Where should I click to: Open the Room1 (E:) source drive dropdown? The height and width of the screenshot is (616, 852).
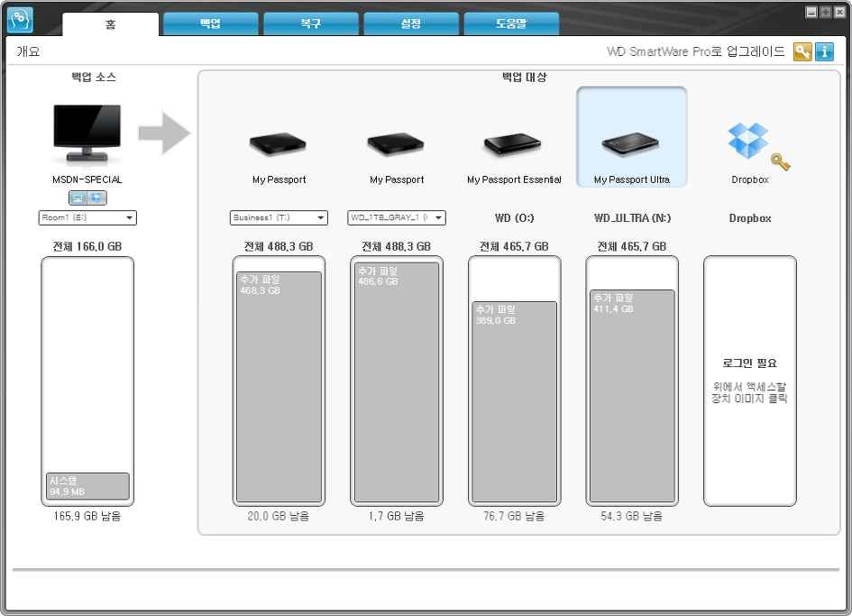(x=87, y=217)
